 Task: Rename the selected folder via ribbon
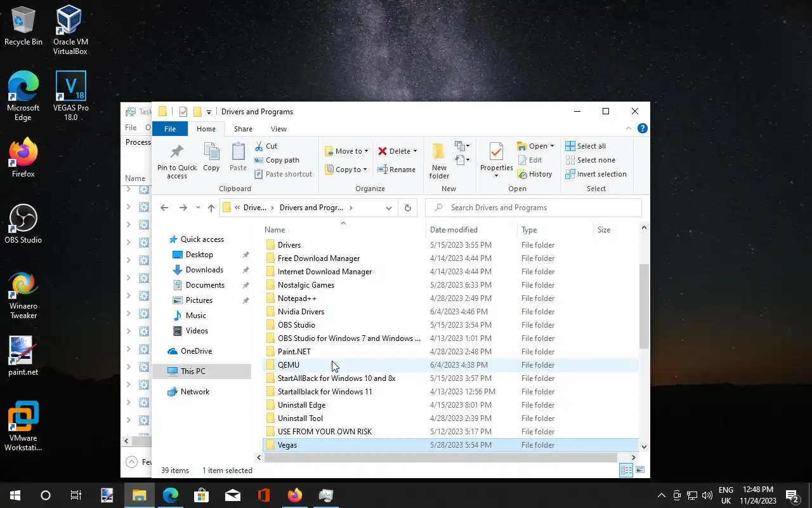[396, 170]
